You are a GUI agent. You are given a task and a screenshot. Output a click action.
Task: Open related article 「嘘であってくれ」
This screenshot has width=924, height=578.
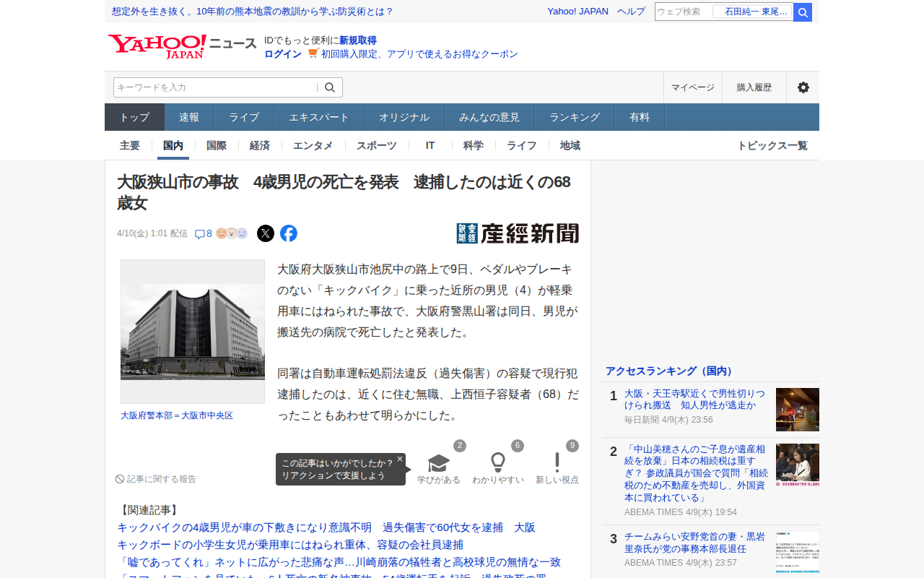click(339, 562)
